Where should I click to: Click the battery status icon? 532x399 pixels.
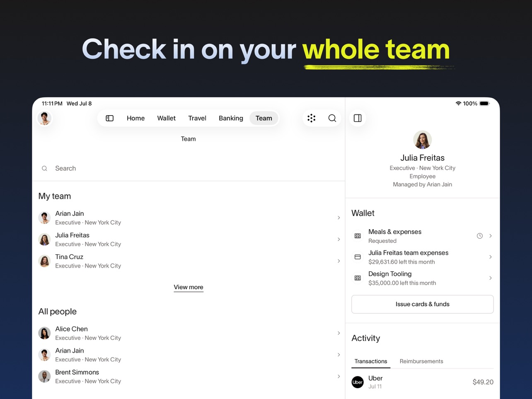484,104
